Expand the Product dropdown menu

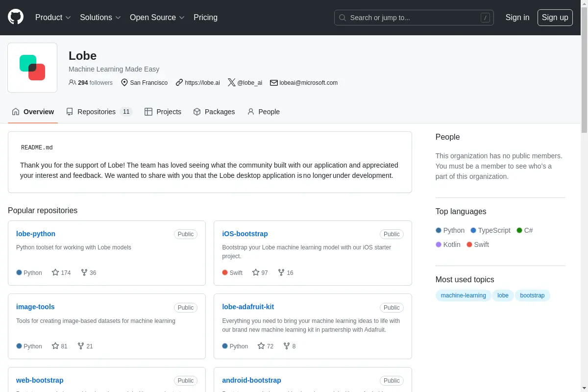tap(53, 17)
